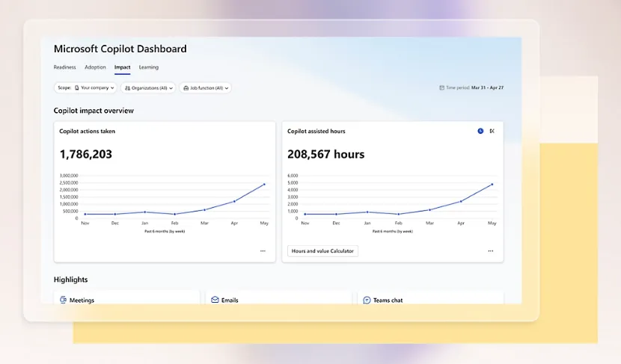621x364 pixels.
Task: Click the May data point in actions chart
Action: (264, 185)
